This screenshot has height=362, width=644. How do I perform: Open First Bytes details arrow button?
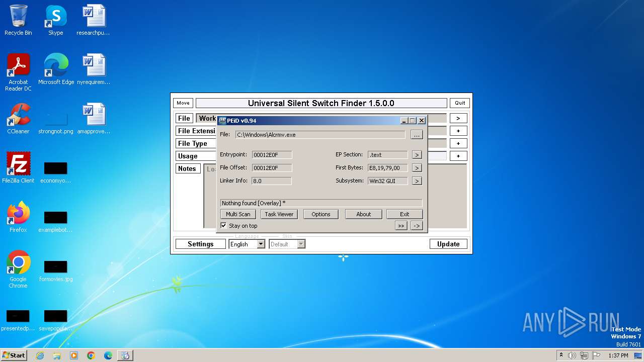pos(417,168)
